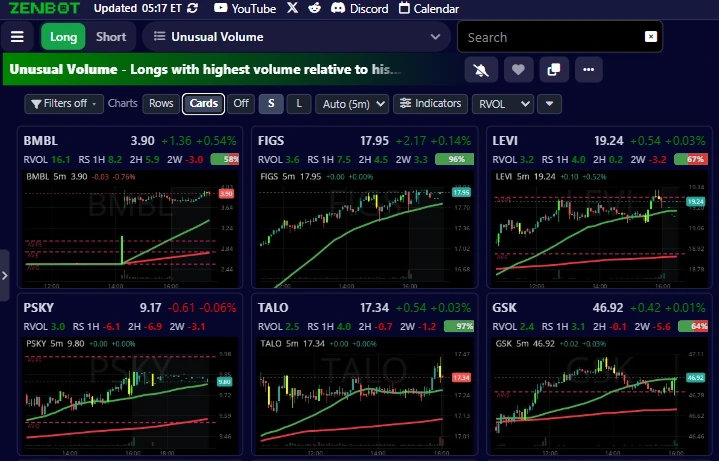Screen dimensions: 719x461
Task: Open the LEVI 5m chart
Action: click(599, 229)
